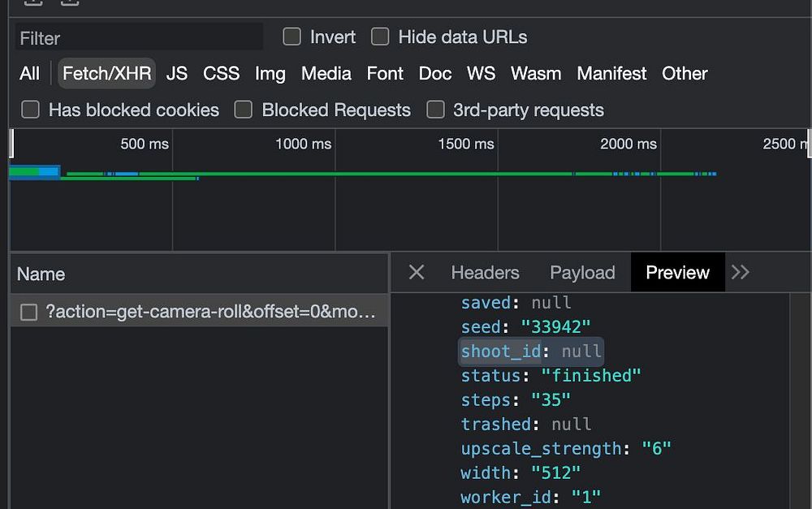Filter by JS requests
The image size is (812, 509).
click(x=177, y=73)
